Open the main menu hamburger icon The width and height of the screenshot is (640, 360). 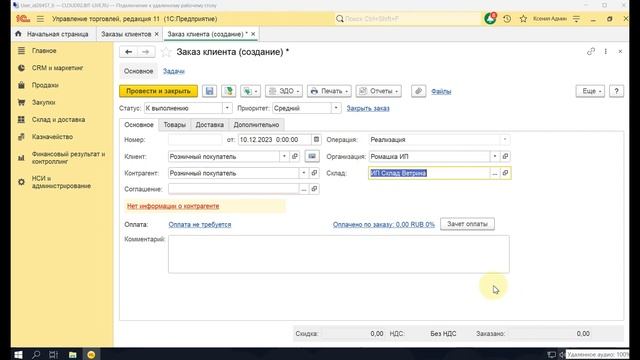pyautogui.click(x=40, y=19)
